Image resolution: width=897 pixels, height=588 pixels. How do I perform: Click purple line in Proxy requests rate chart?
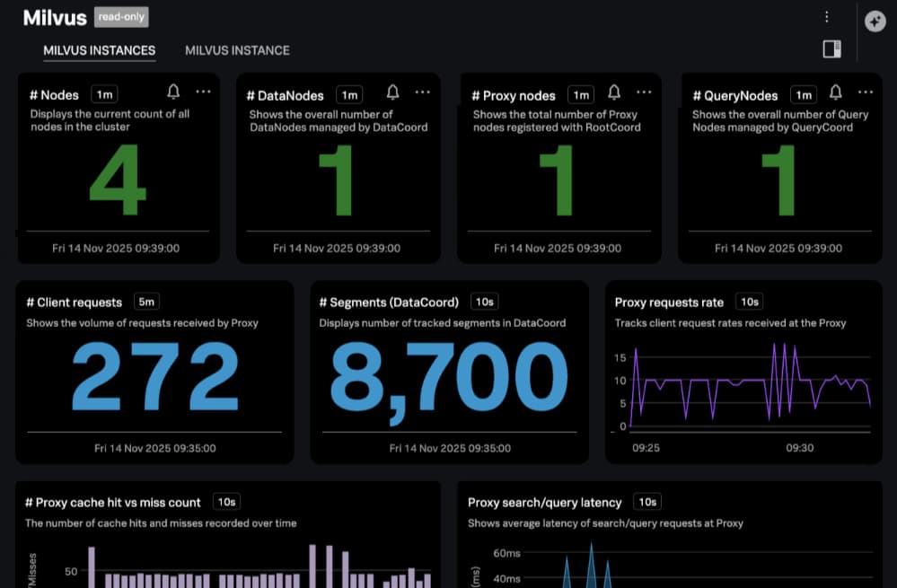point(750,382)
